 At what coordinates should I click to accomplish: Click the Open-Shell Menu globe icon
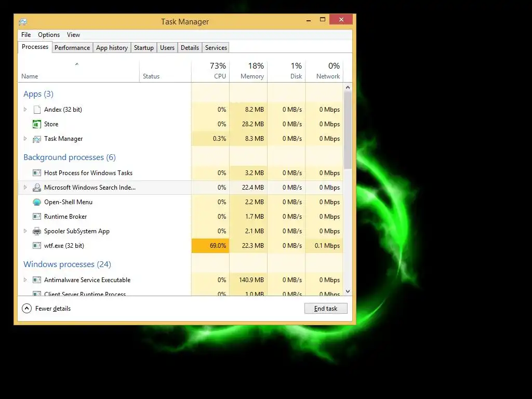37,202
